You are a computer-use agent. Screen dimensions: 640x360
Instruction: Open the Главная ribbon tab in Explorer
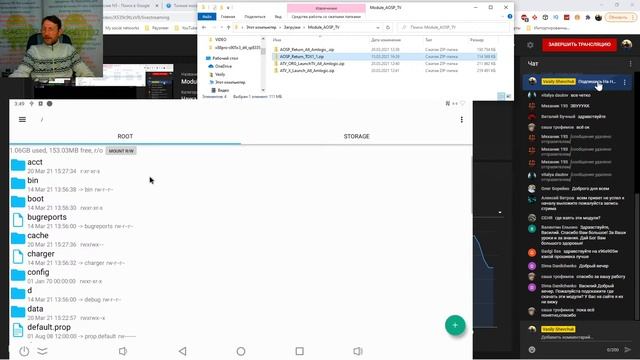228,17
